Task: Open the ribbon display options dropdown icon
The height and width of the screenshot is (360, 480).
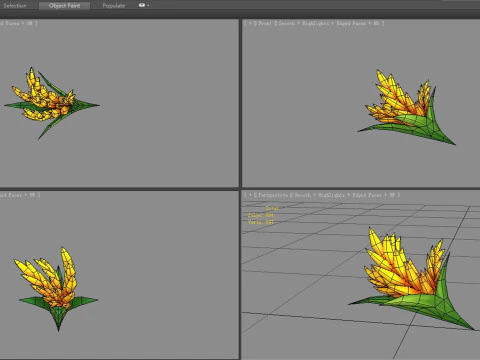Action: 143,5
